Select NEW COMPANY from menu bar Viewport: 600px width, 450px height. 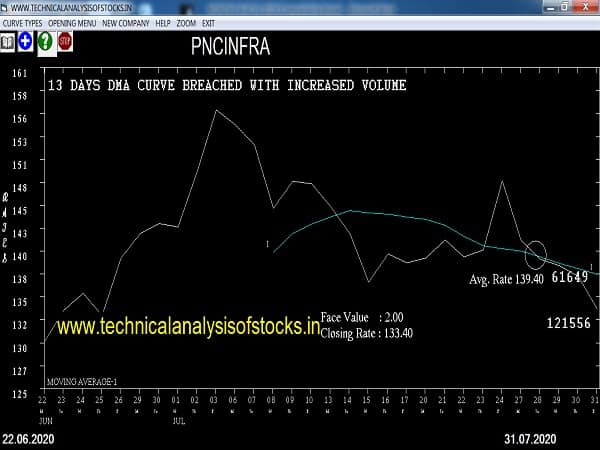[125, 22]
